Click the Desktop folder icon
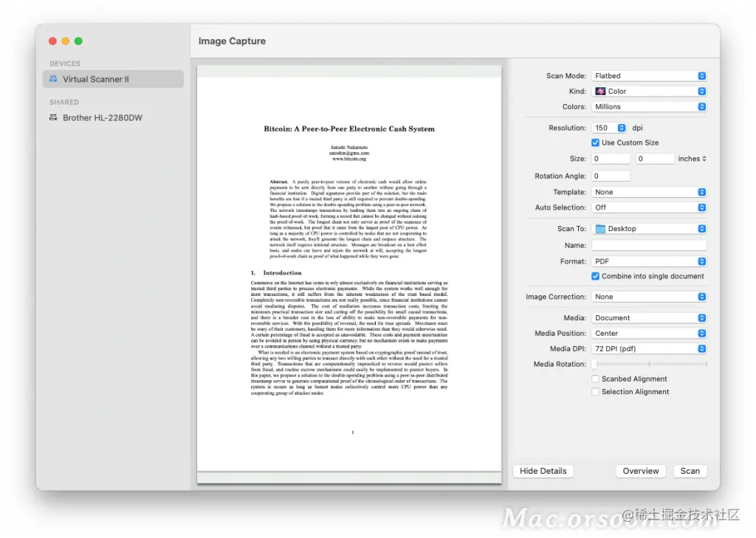This screenshot has width=756, height=538. point(600,229)
